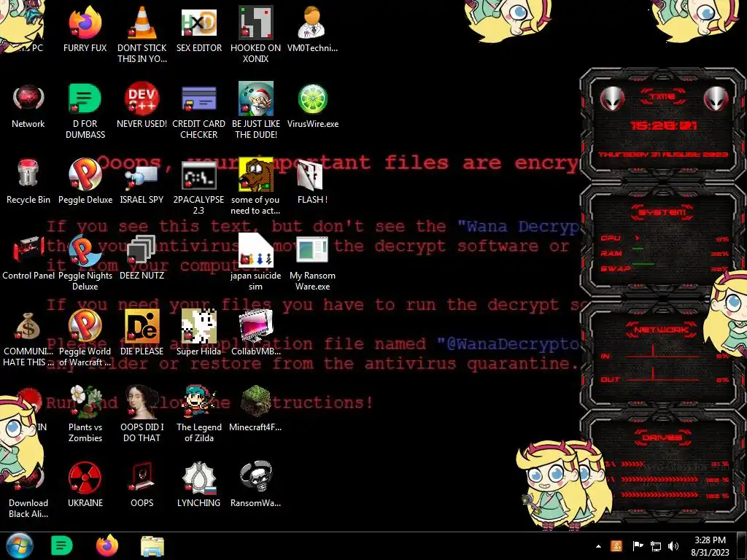Open the japan suicide sim file
Image resolution: width=747 pixels, height=560 pixels.
click(256, 249)
